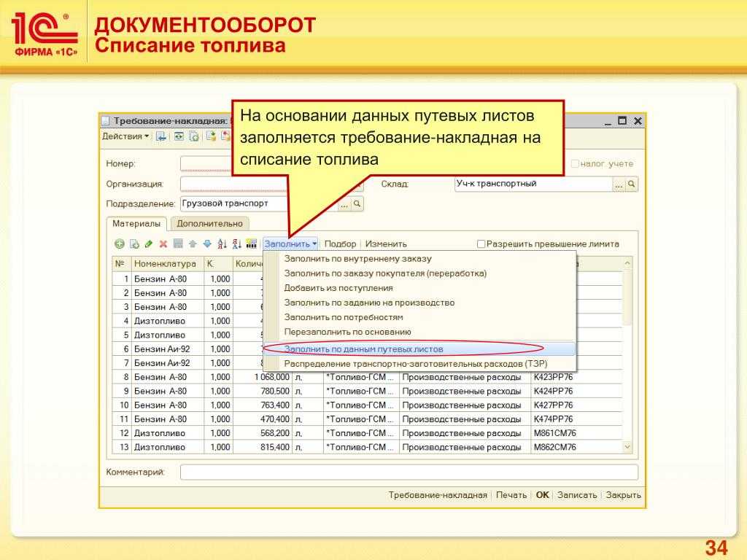Click the Find in list icon after Действия

point(161,136)
